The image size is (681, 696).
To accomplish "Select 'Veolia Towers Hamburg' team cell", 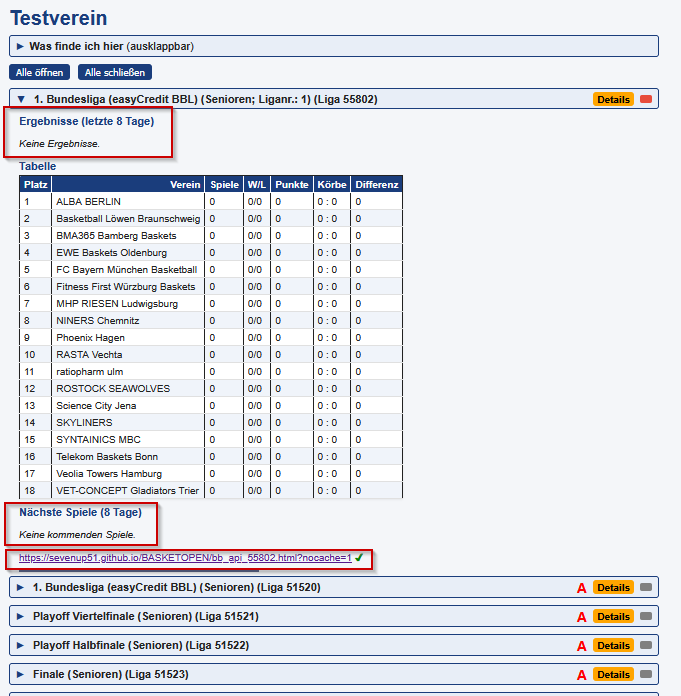I will [x=128, y=474].
